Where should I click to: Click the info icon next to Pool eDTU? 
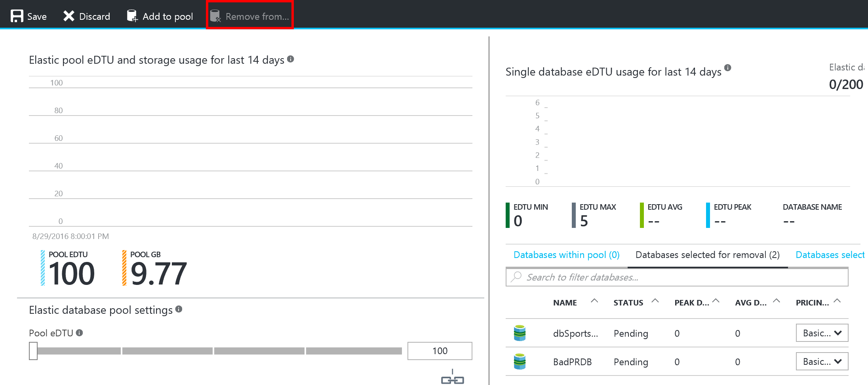(80, 333)
